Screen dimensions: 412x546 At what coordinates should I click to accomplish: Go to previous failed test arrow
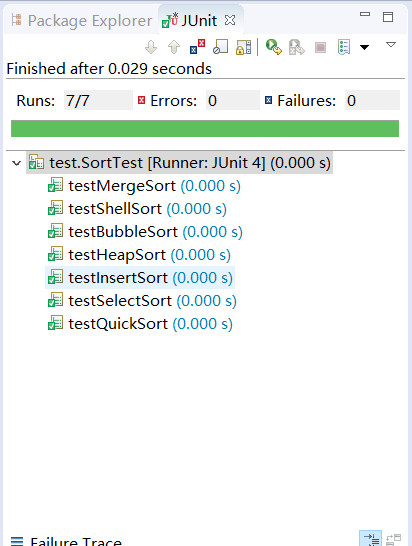coord(174,47)
